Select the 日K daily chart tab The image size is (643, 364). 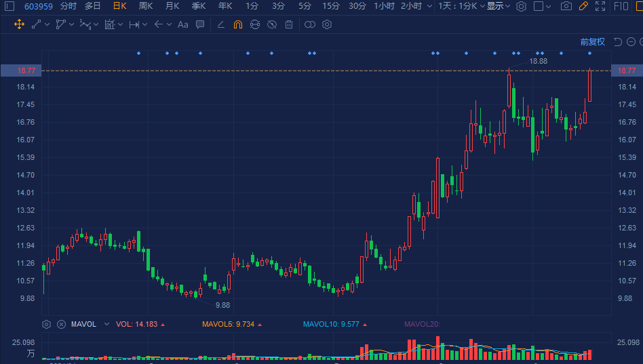[x=120, y=6]
